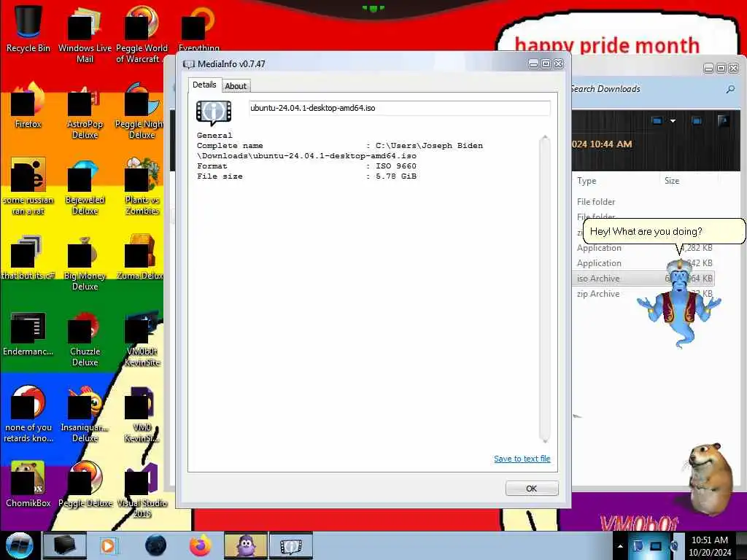
Task: Open the Endermanc... desktop icon
Action: pos(28,333)
